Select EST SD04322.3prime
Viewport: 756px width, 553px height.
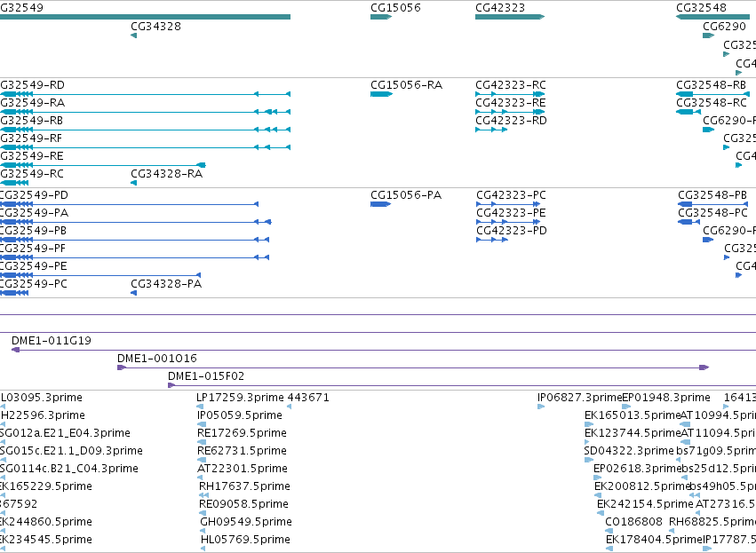(629, 451)
